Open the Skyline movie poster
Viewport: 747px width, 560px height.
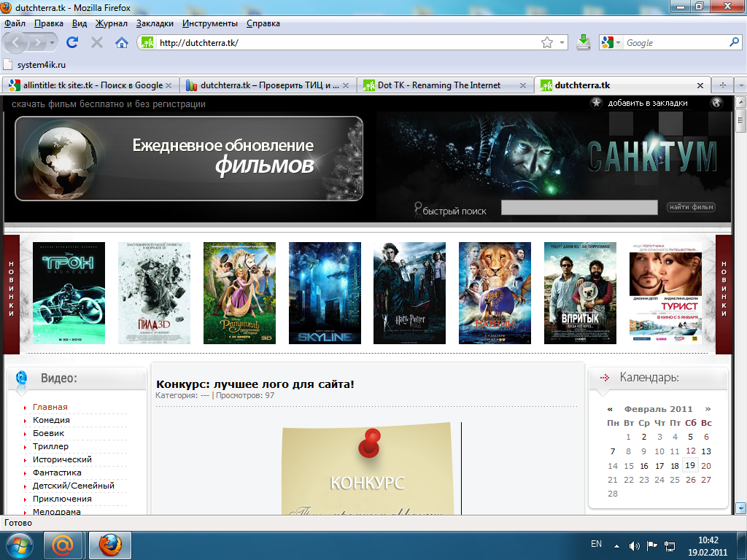[x=325, y=293]
